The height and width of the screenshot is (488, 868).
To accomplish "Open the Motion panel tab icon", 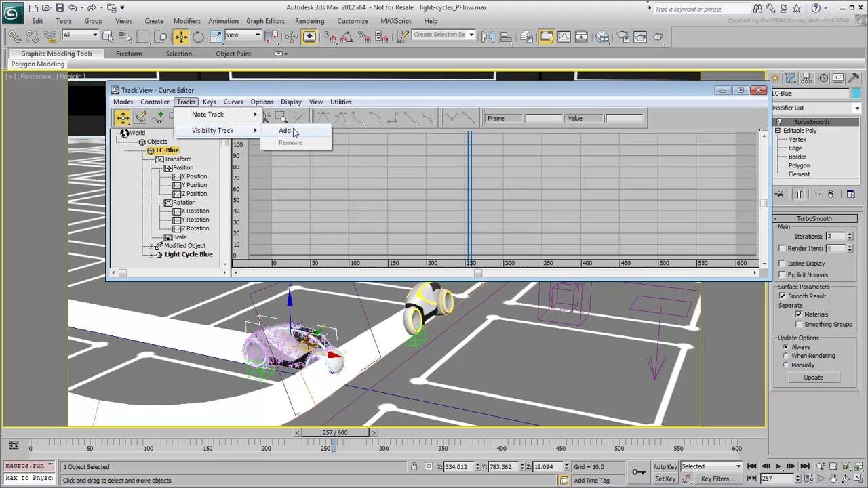I will coord(824,78).
